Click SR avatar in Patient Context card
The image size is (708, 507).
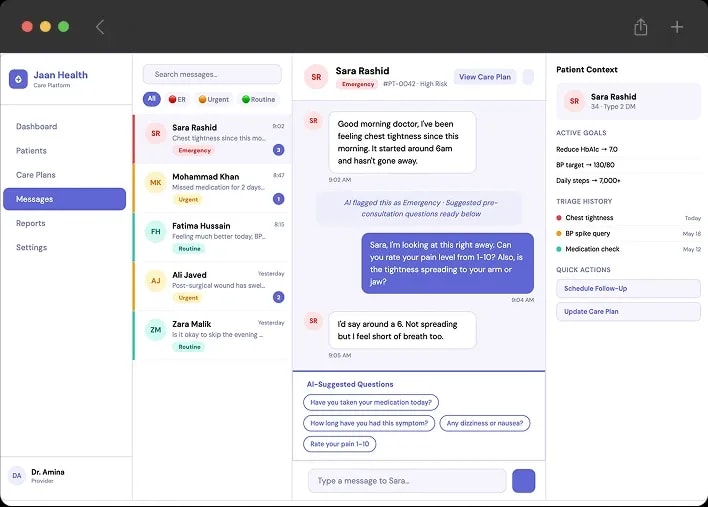coord(574,101)
